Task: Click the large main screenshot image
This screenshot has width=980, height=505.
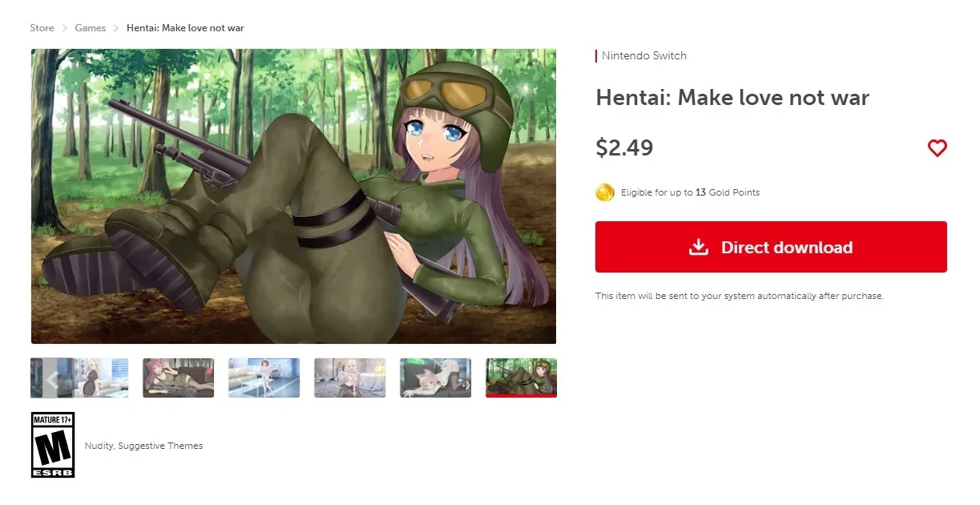Action: [293, 196]
